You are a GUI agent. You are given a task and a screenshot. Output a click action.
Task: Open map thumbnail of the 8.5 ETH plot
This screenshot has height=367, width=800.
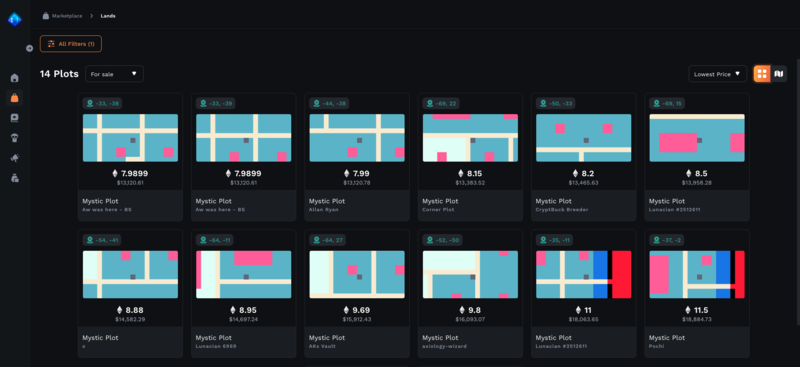(x=697, y=138)
